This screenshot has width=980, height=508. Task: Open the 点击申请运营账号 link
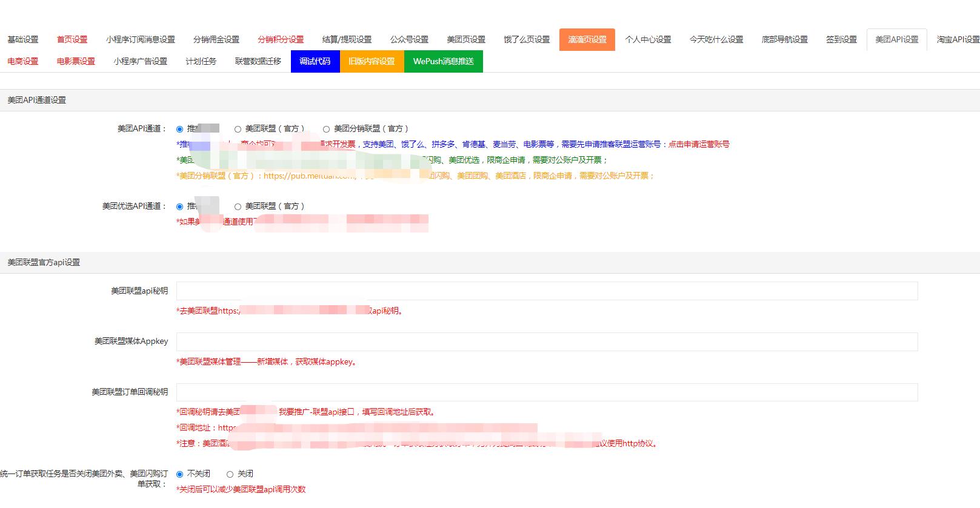click(x=699, y=144)
